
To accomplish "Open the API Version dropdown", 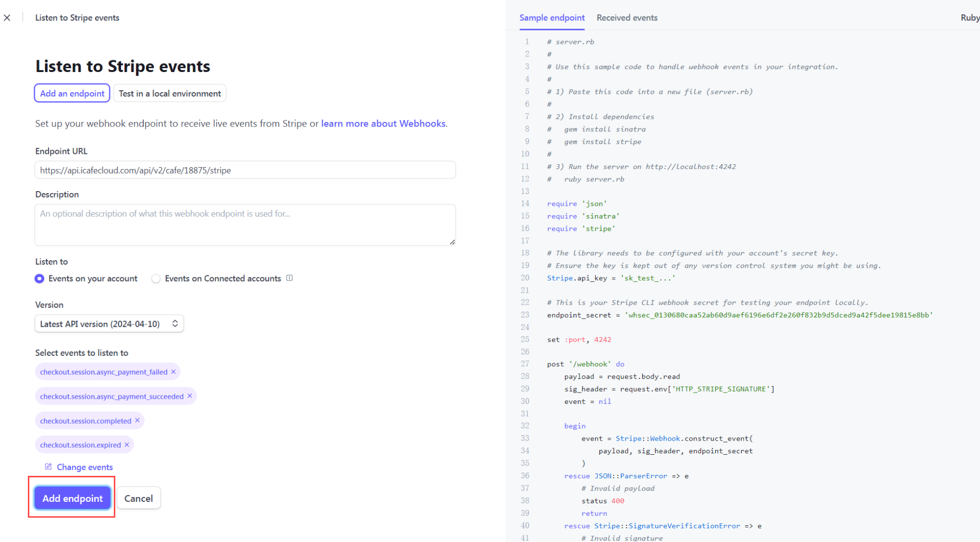I will point(109,324).
